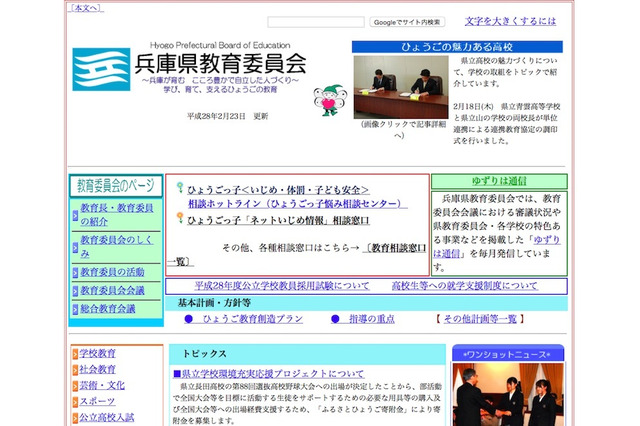
Task: Open その他計画等一覧 link
Action: point(480,319)
